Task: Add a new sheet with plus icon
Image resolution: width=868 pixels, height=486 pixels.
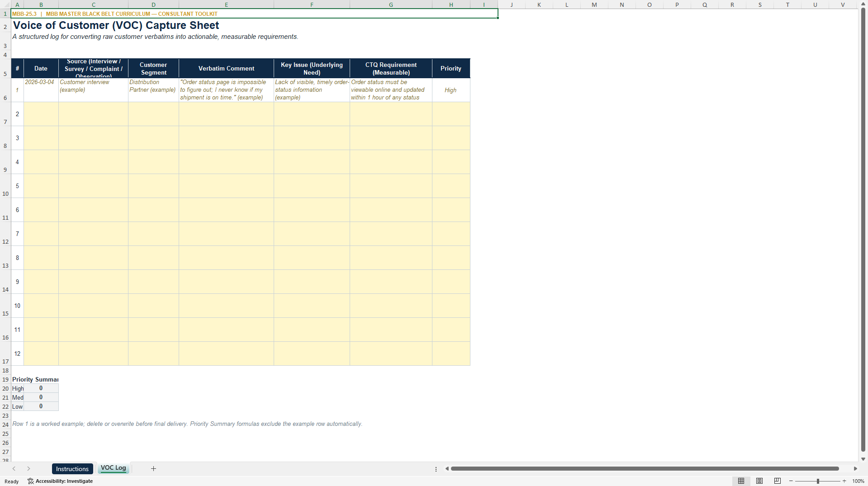Action: (x=153, y=469)
